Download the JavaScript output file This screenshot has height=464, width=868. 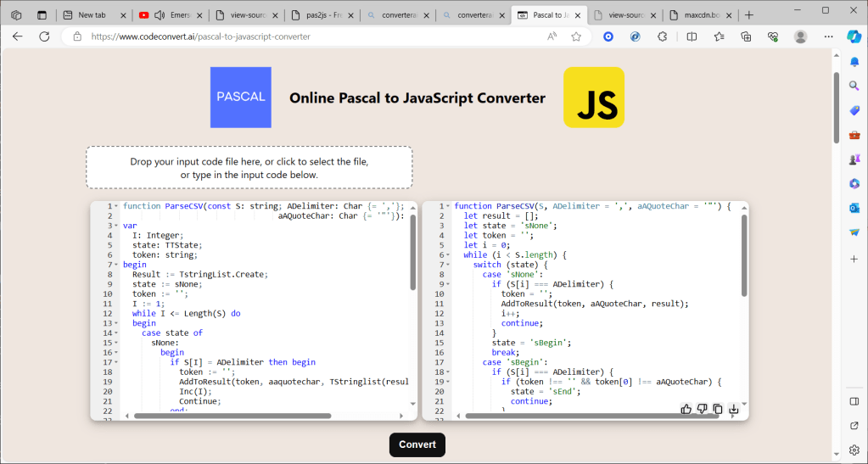pos(734,409)
